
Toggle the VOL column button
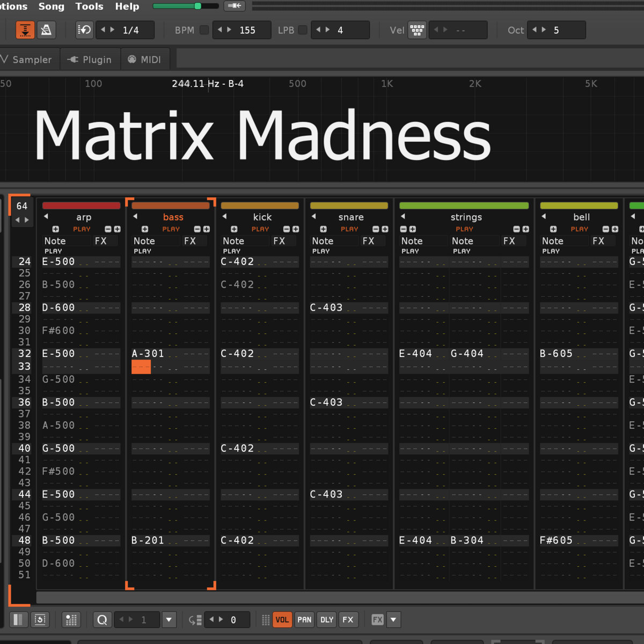tap(282, 620)
